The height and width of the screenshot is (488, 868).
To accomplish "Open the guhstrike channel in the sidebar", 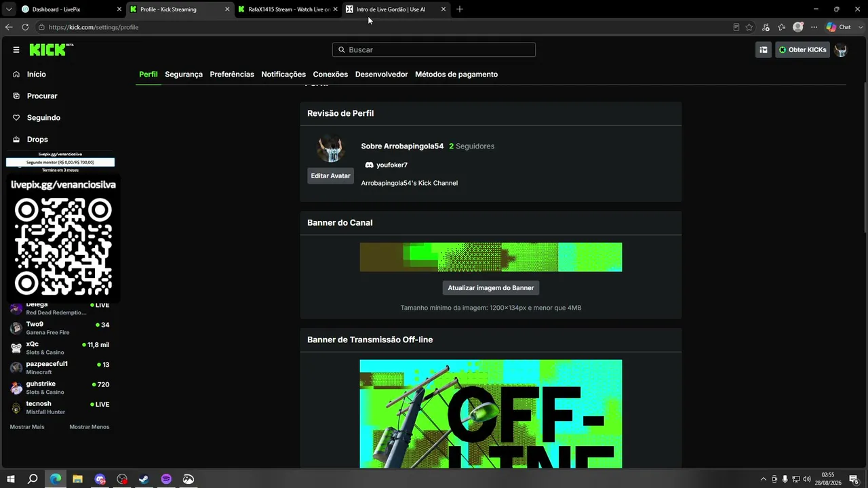I will pyautogui.click(x=61, y=388).
